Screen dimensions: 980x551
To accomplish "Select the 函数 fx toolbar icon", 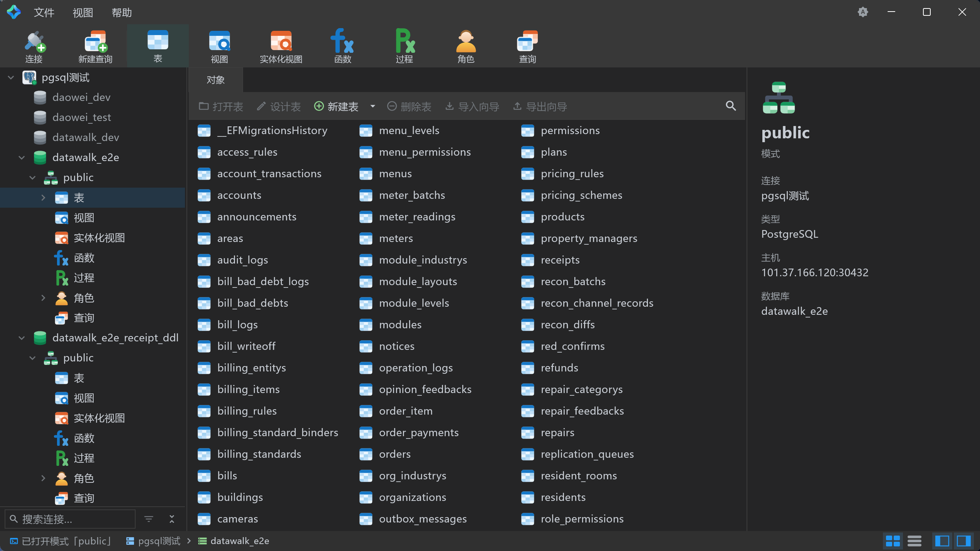I will point(342,47).
